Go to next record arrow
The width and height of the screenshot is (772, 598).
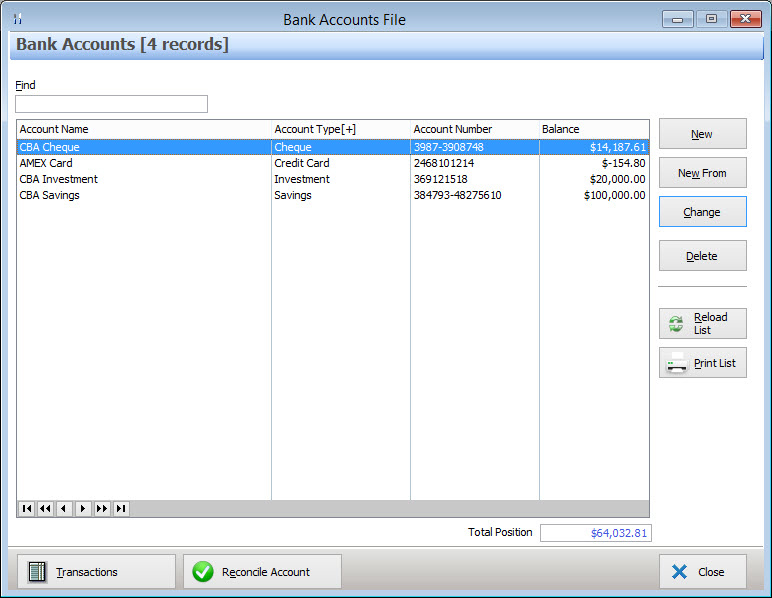[x=83, y=509]
